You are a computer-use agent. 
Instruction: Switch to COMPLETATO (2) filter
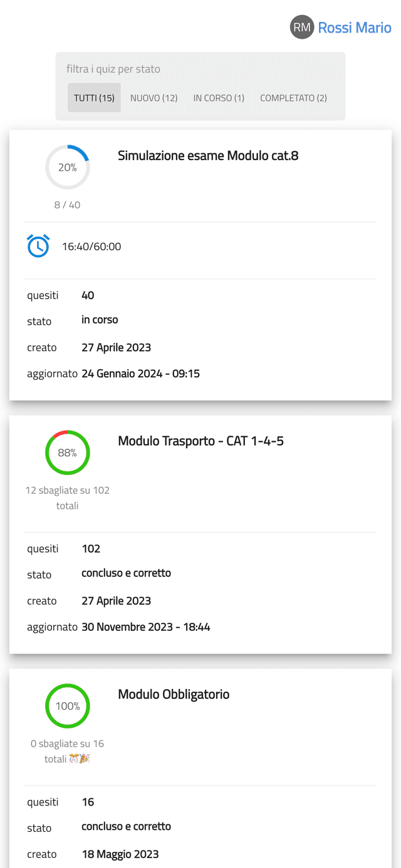[x=293, y=98]
